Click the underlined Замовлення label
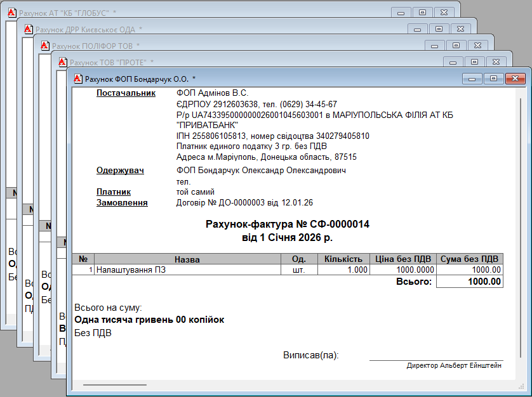 122,203
